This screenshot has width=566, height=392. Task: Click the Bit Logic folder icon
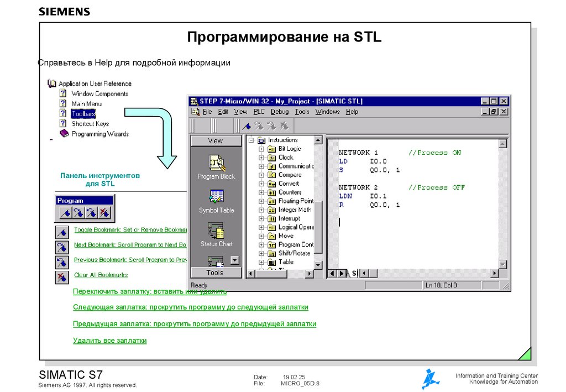(x=271, y=149)
